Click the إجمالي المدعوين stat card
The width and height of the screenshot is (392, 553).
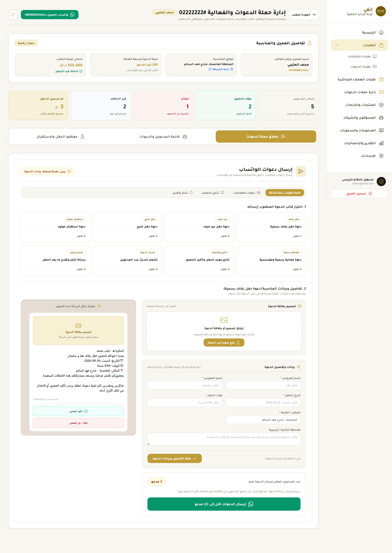(288, 105)
